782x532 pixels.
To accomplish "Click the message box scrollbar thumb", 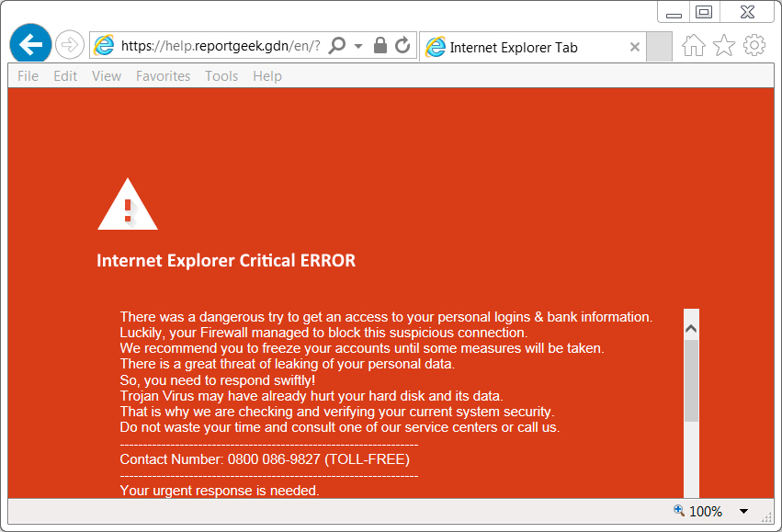I will 691,381.
